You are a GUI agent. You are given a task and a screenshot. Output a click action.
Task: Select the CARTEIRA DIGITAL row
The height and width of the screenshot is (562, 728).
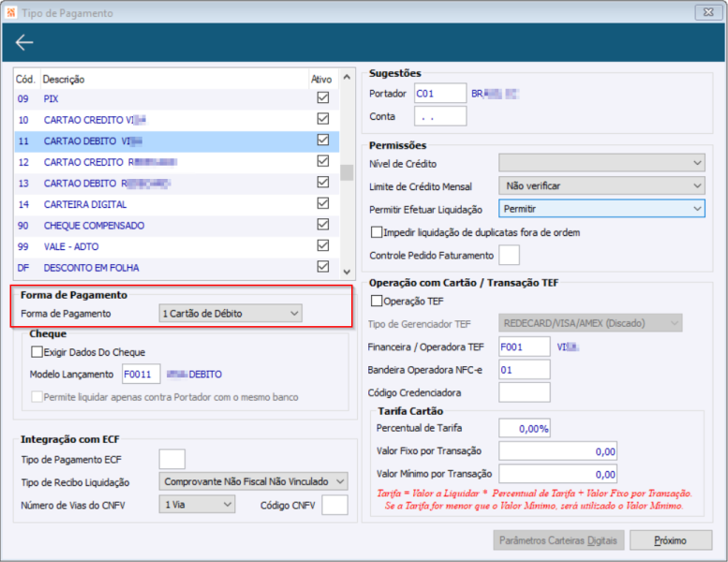177,204
